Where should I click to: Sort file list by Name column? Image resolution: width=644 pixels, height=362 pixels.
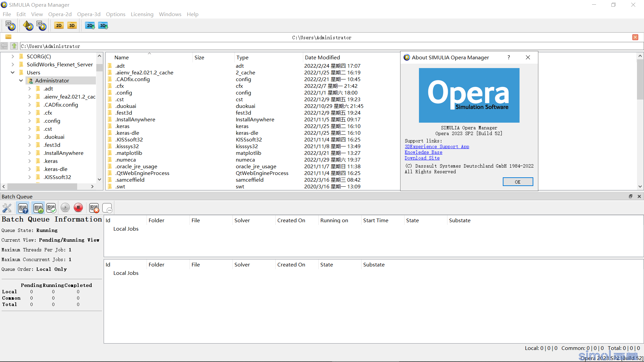click(149, 57)
